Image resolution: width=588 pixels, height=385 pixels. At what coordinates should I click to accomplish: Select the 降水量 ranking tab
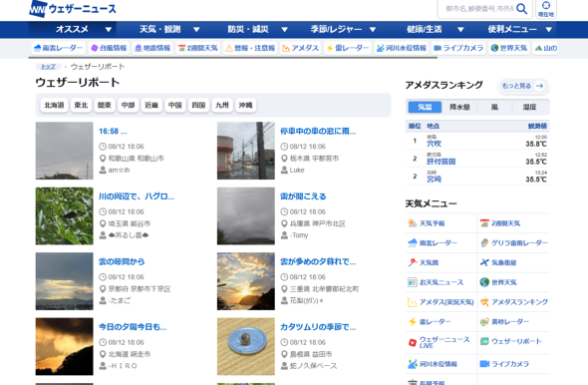(x=459, y=108)
